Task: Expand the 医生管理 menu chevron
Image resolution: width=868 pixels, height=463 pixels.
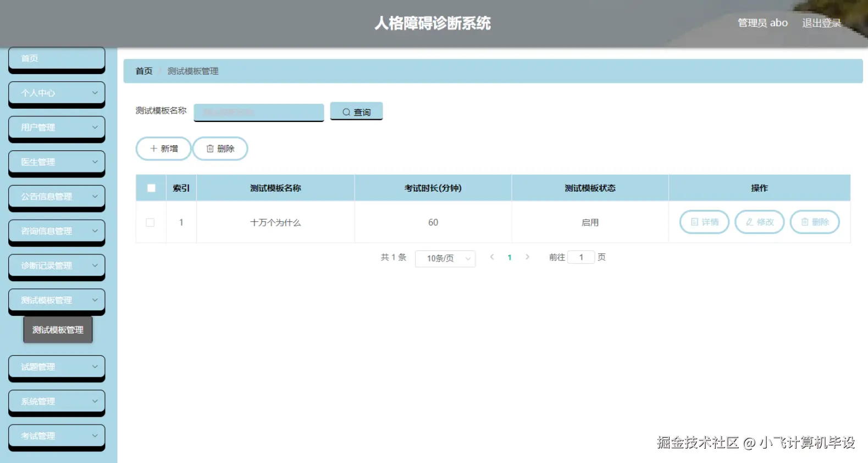Action: (x=95, y=162)
